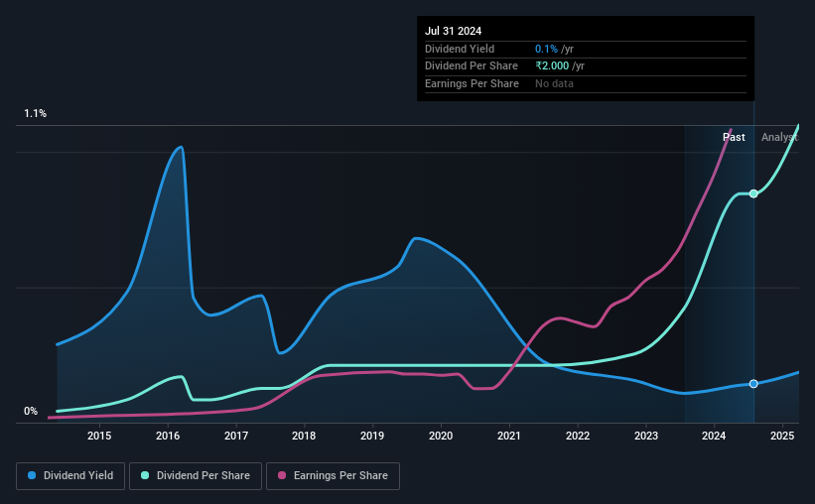Click the pink Earnings Per Share legend dot
Viewport: 815px width, 504px height.
pos(282,475)
